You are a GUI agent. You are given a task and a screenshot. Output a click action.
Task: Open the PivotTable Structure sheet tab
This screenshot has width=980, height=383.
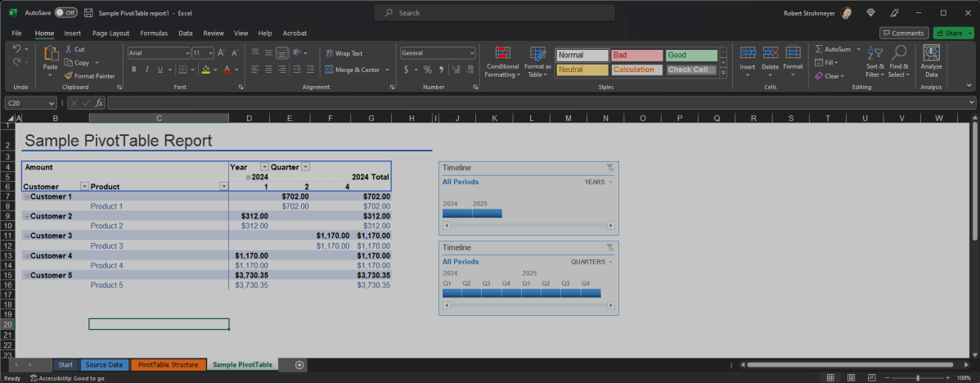coord(169,364)
